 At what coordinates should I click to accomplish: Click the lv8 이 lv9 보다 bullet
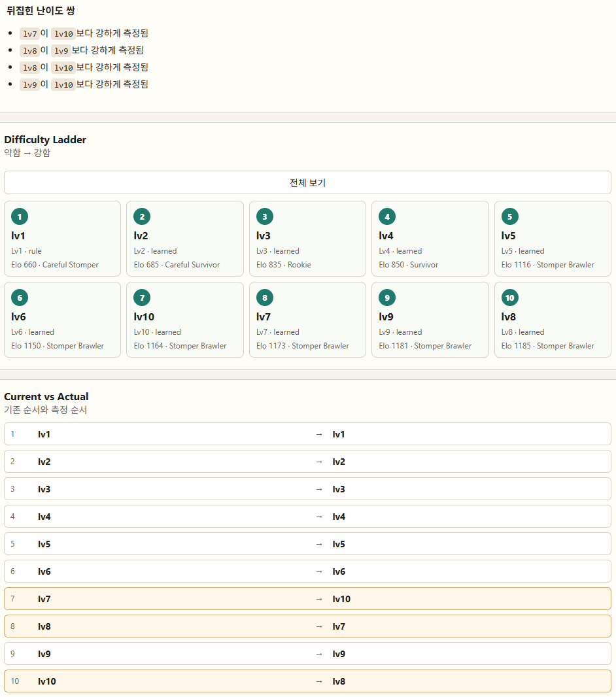pos(81,50)
